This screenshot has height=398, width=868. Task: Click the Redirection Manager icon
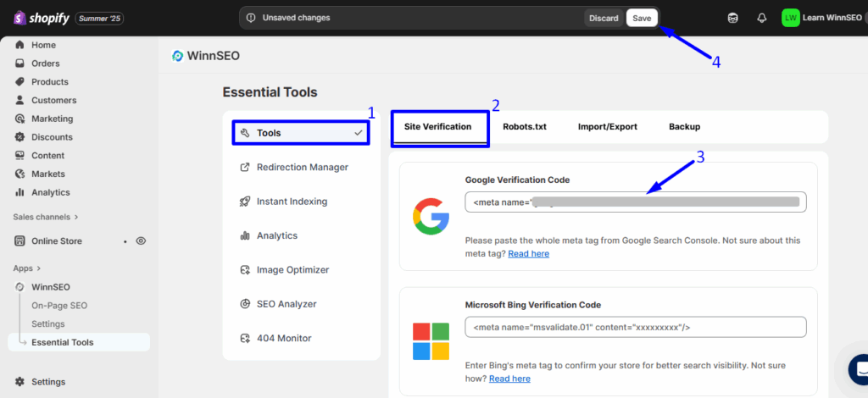(x=245, y=167)
